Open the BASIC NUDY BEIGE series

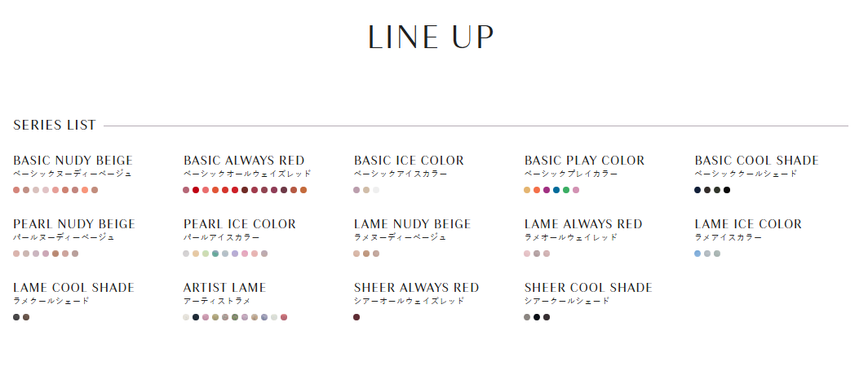[73, 161]
